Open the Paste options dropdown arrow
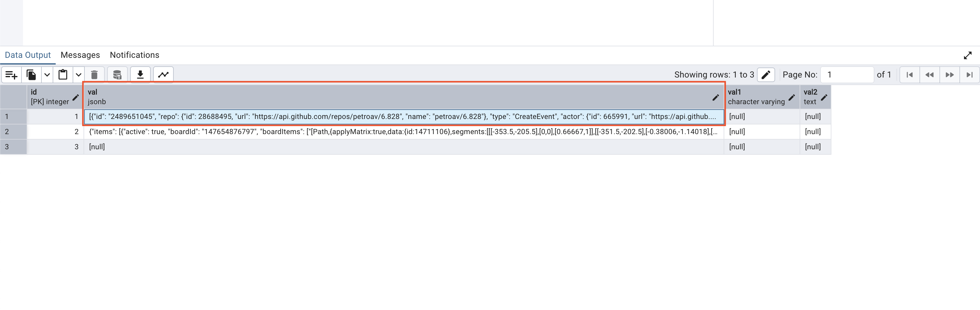This screenshot has height=310, width=980. pyautogui.click(x=78, y=75)
